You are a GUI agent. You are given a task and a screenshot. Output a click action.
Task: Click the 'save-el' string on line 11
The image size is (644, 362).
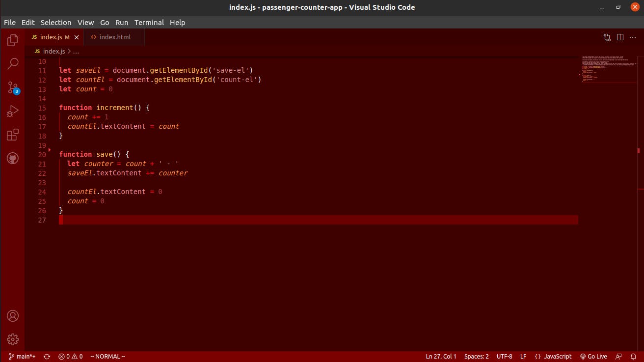coord(230,70)
